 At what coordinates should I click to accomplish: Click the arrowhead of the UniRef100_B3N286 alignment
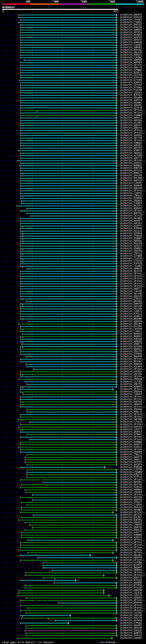coord(105,467)
